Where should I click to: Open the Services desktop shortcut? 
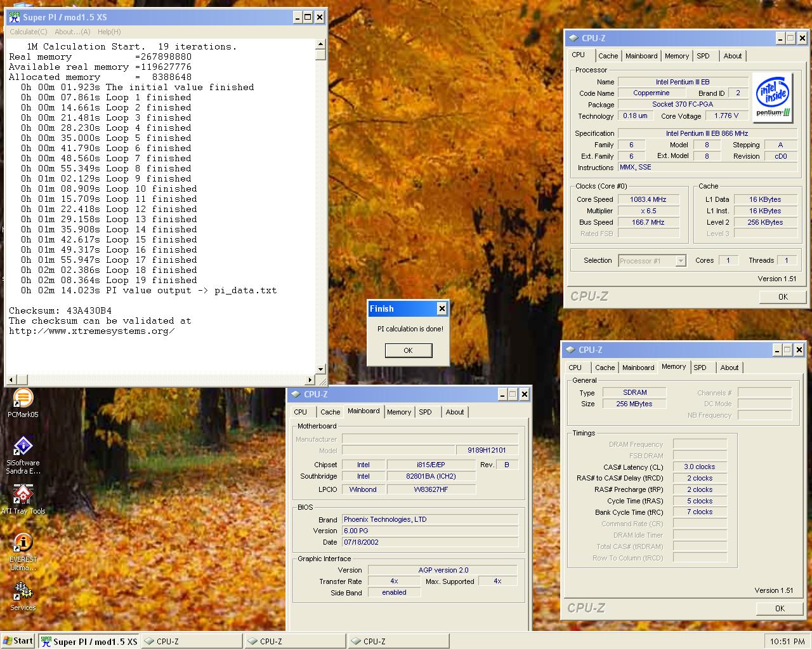pyautogui.click(x=23, y=595)
